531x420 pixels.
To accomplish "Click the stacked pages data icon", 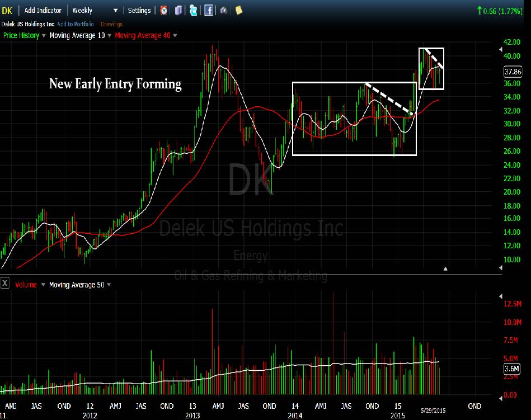I will [178, 11].
